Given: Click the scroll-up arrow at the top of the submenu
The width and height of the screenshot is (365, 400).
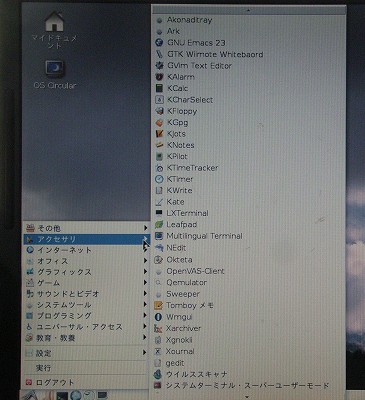Looking at the screenshot, I should click(x=248, y=10).
